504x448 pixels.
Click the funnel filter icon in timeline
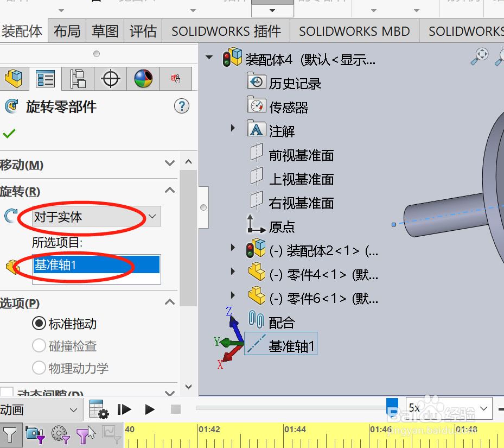click(x=10, y=435)
